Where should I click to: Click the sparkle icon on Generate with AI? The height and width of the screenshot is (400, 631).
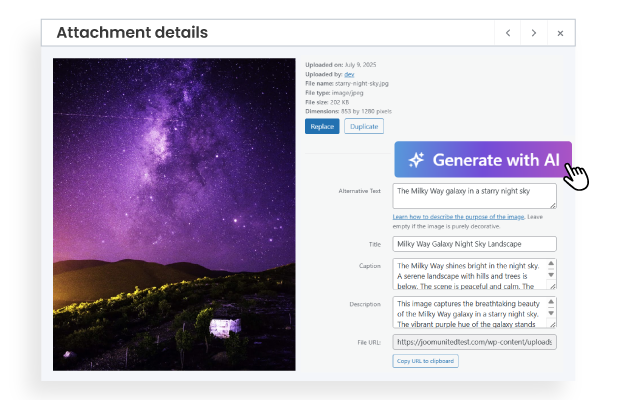tap(416, 160)
